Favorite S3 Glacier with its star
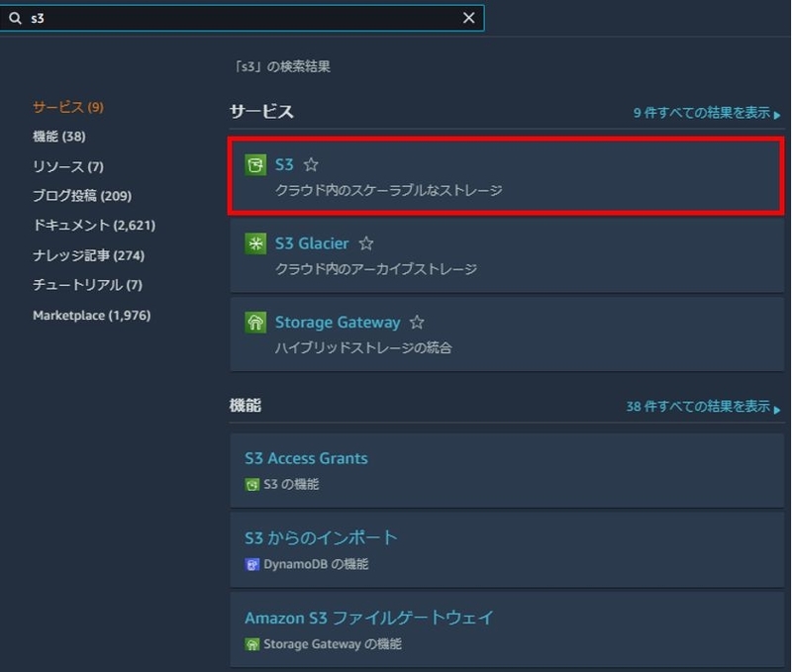 (366, 243)
